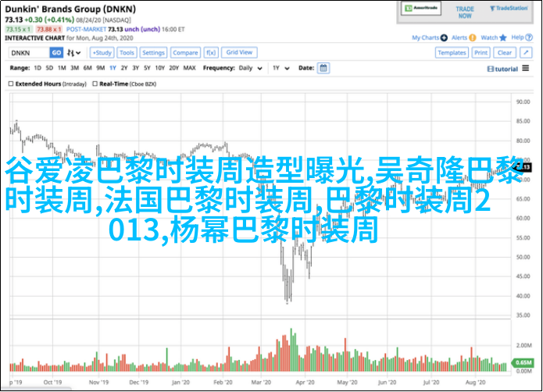Click the f(x) function button
The image size is (543, 392).
[210, 53]
